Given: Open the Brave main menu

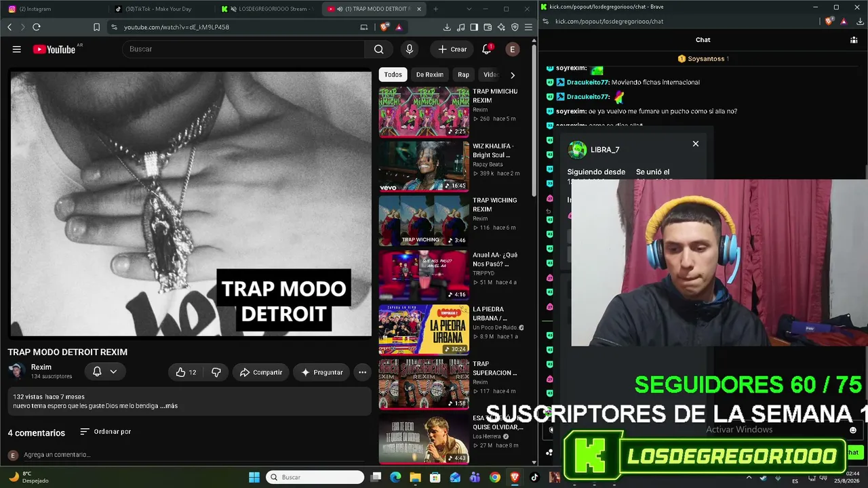Looking at the screenshot, I should click(x=528, y=27).
